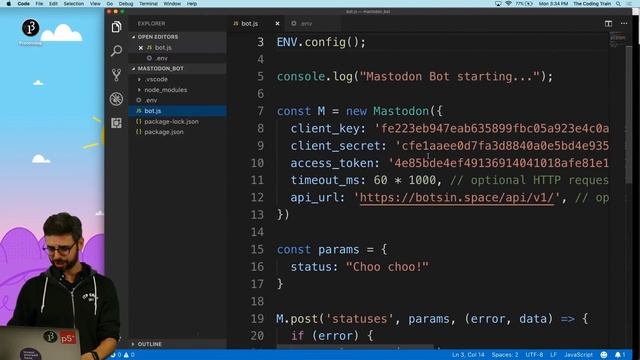Open the Source Control view
This screenshot has height=360, width=640.
(x=116, y=75)
